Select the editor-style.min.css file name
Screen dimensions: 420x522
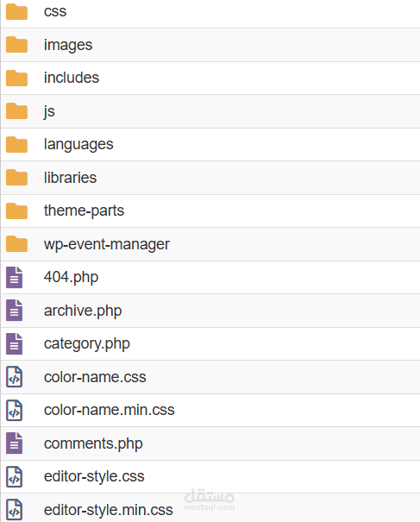108,510
